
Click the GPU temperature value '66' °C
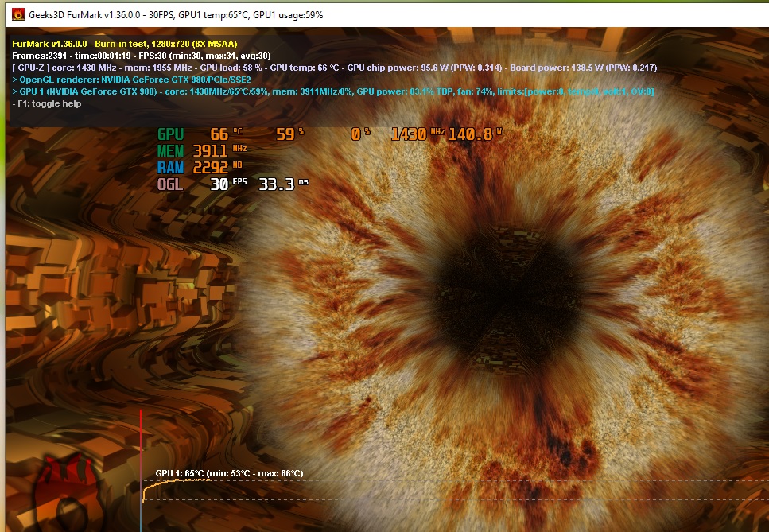click(x=219, y=134)
